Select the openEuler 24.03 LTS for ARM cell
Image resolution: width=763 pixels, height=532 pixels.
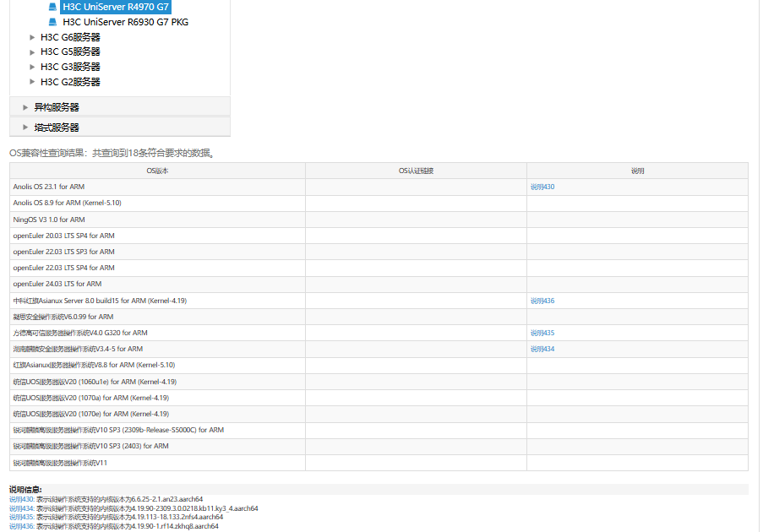[x=157, y=284]
